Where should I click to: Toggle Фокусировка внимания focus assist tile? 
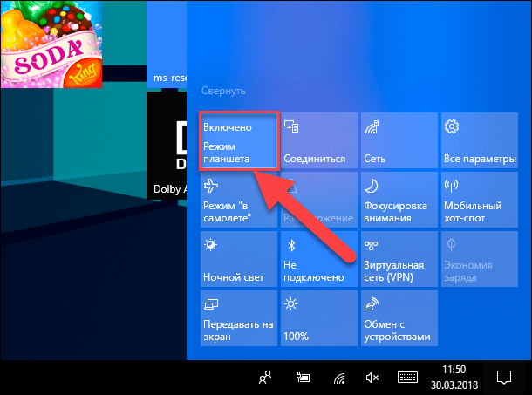[x=399, y=200]
